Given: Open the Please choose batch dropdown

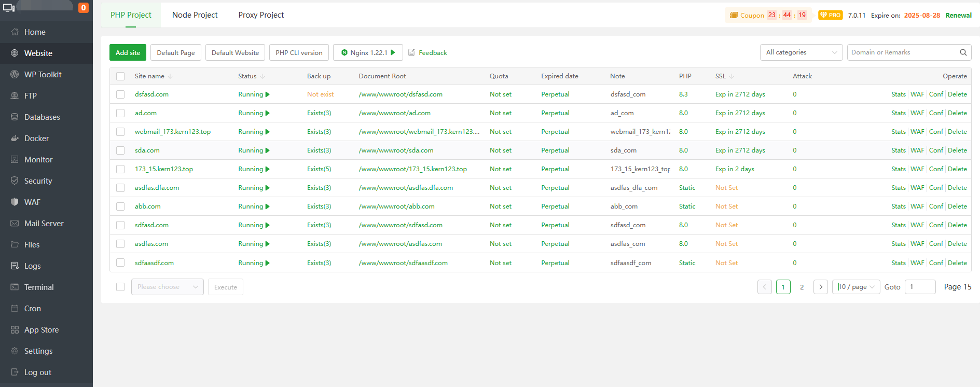Looking at the screenshot, I should pyautogui.click(x=167, y=287).
